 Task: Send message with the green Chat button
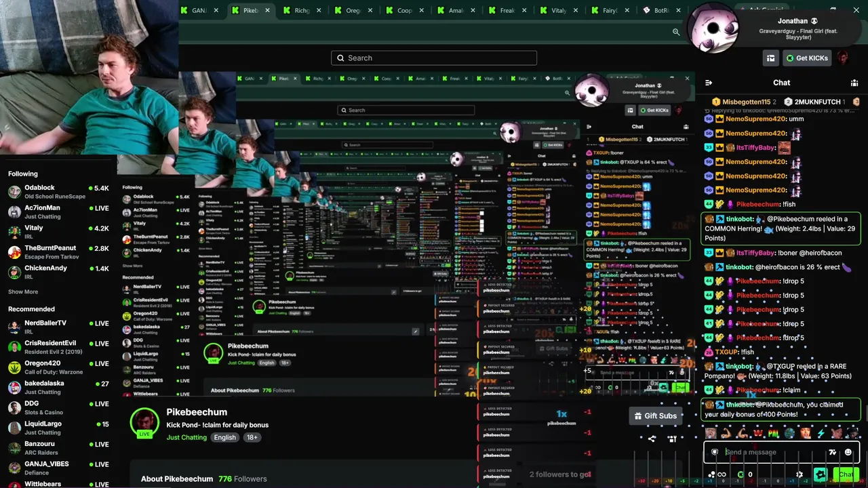pyautogui.click(x=846, y=474)
